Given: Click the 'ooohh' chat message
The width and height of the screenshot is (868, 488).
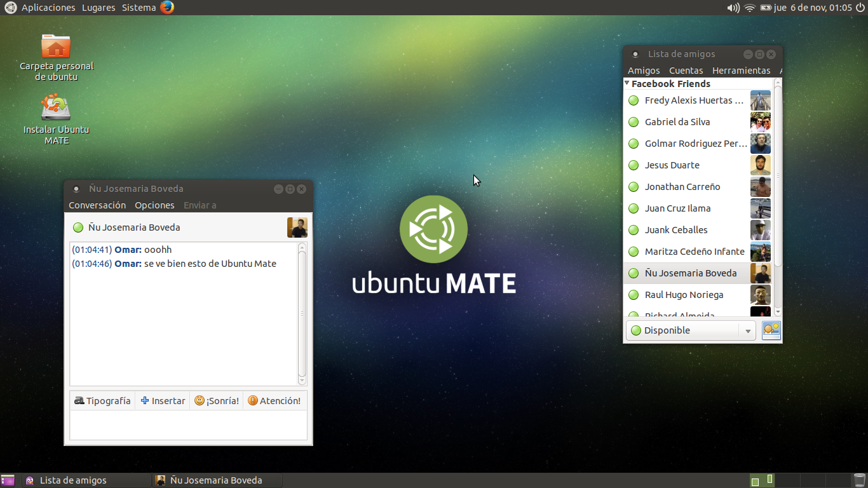Looking at the screenshot, I should [158, 250].
